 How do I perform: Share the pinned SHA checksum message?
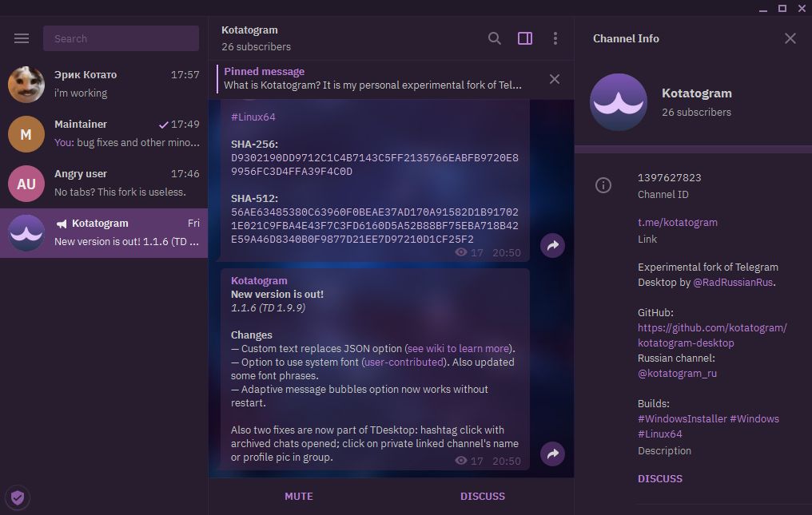[552, 245]
